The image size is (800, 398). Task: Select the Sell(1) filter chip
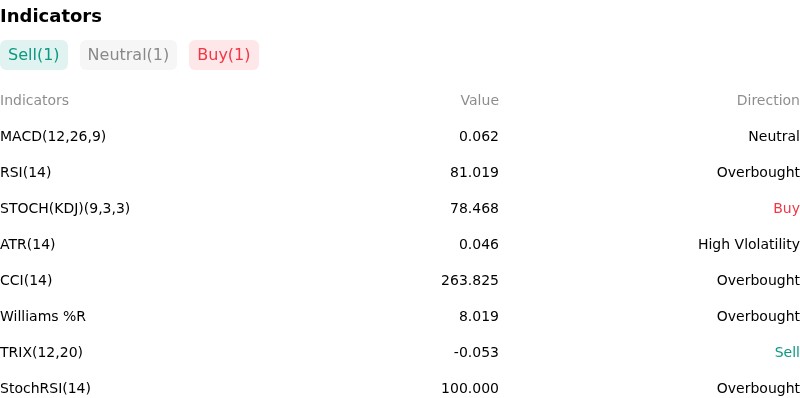34,55
